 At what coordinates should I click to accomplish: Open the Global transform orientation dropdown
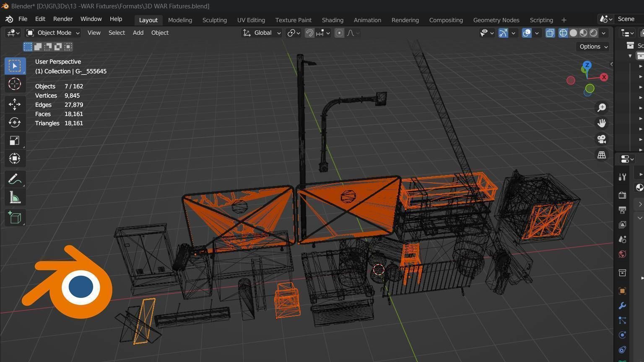[262, 33]
